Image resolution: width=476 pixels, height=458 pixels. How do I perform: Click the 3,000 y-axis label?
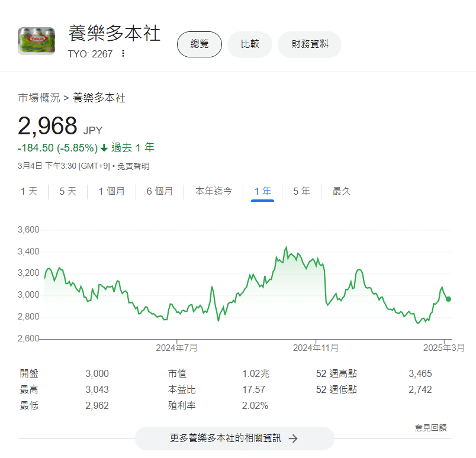pos(28,295)
